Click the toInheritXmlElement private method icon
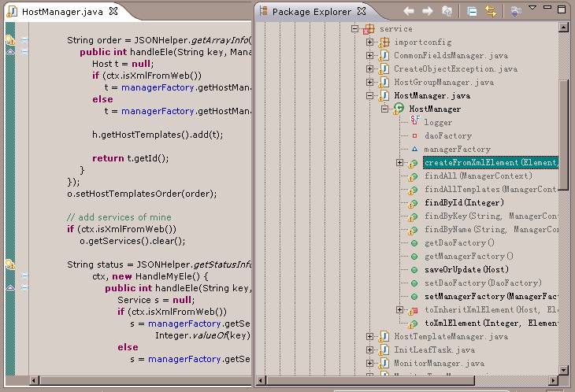Screen dimensions: 575x392 click(414, 311)
